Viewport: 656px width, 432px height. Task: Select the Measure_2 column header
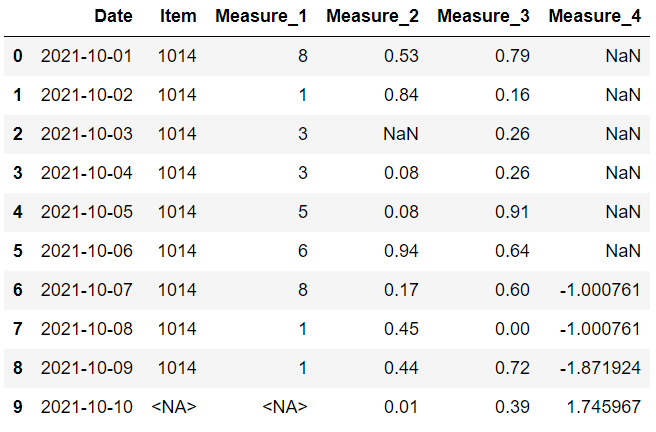coord(373,17)
